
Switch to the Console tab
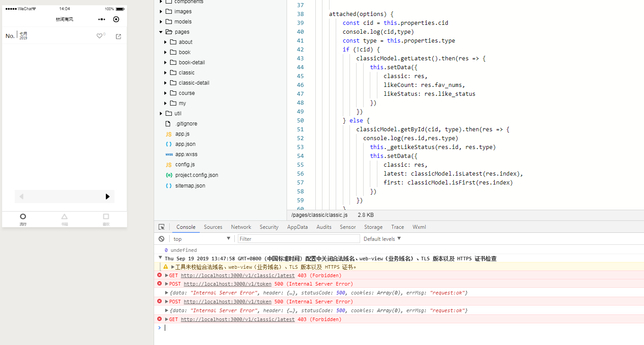coord(186,227)
